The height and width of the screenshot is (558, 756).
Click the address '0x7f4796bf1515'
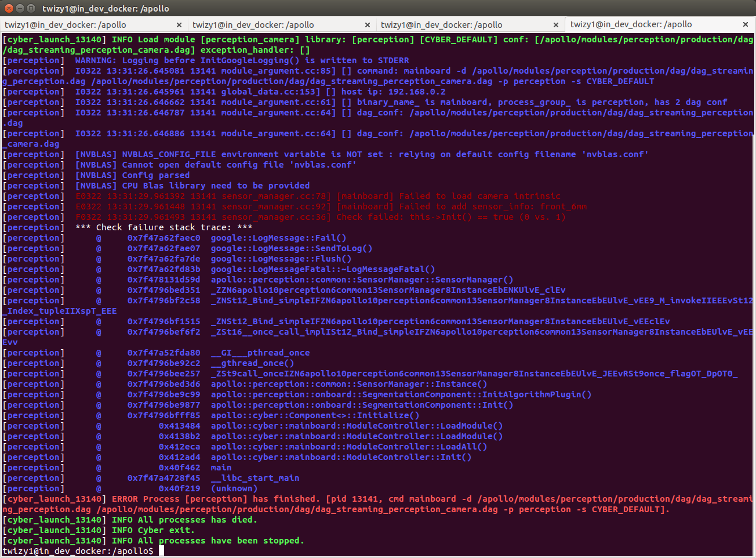tap(164, 321)
